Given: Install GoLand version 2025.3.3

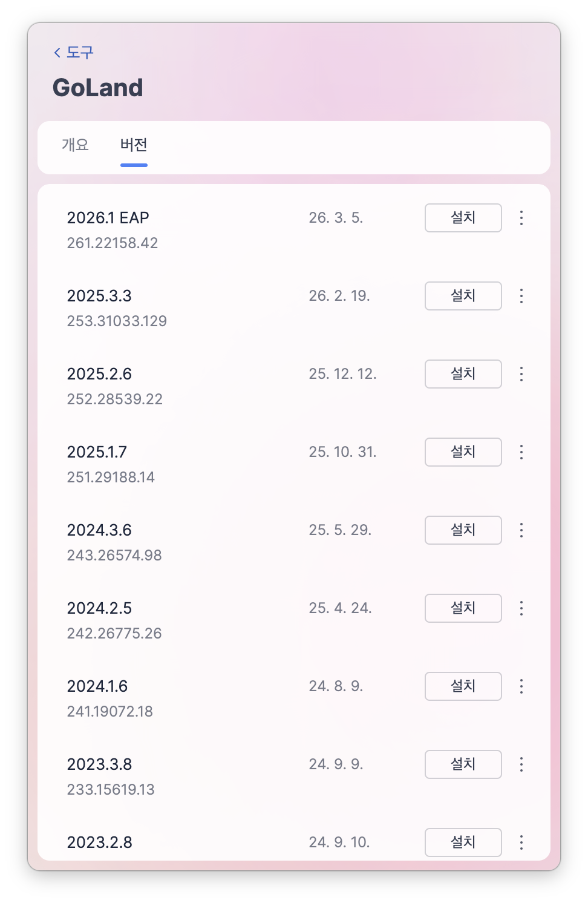Looking at the screenshot, I should 463,296.
